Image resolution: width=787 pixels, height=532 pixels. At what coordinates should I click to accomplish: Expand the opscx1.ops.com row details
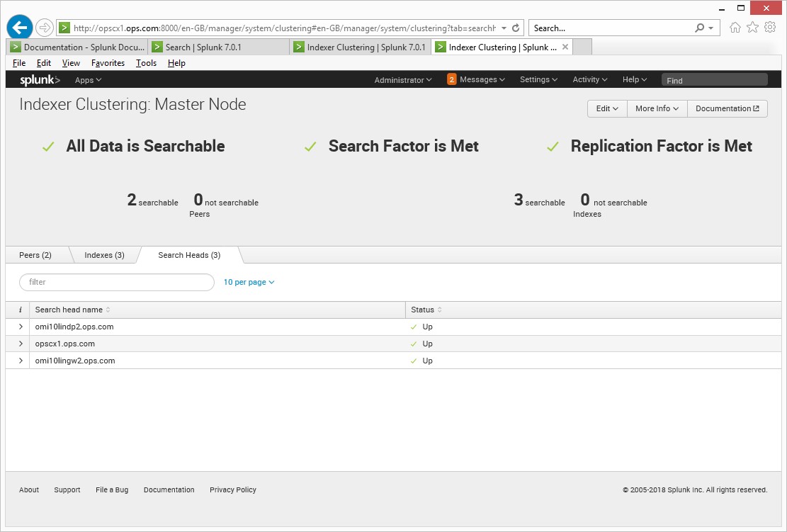(x=21, y=344)
